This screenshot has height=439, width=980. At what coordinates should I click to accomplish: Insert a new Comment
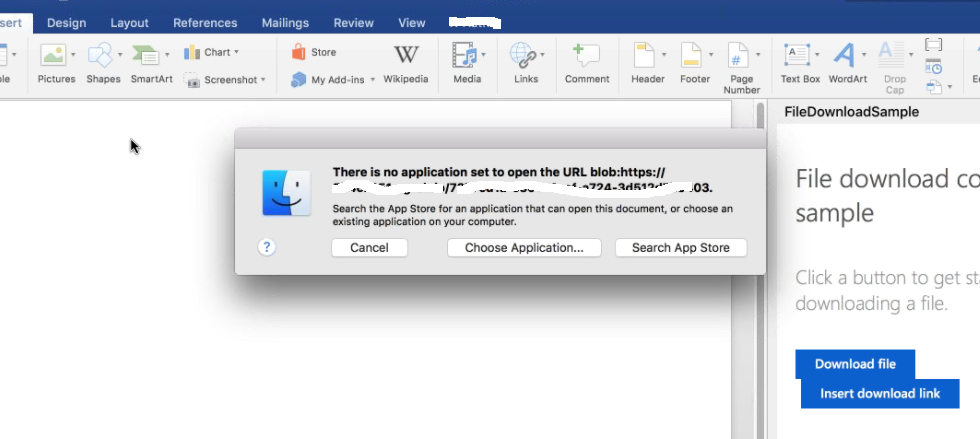click(x=587, y=63)
